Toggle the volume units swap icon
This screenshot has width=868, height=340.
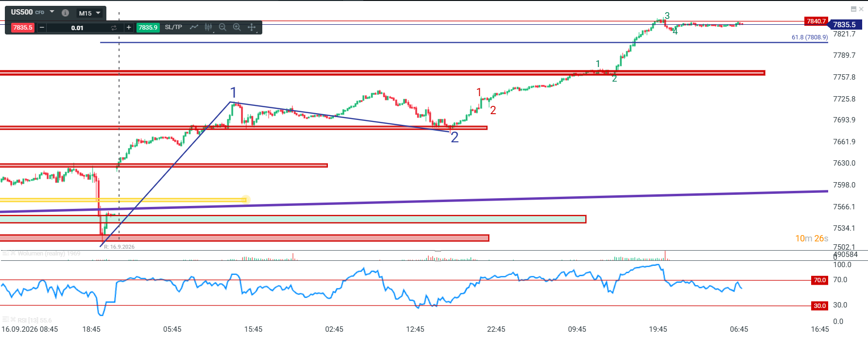(x=114, y=28)
